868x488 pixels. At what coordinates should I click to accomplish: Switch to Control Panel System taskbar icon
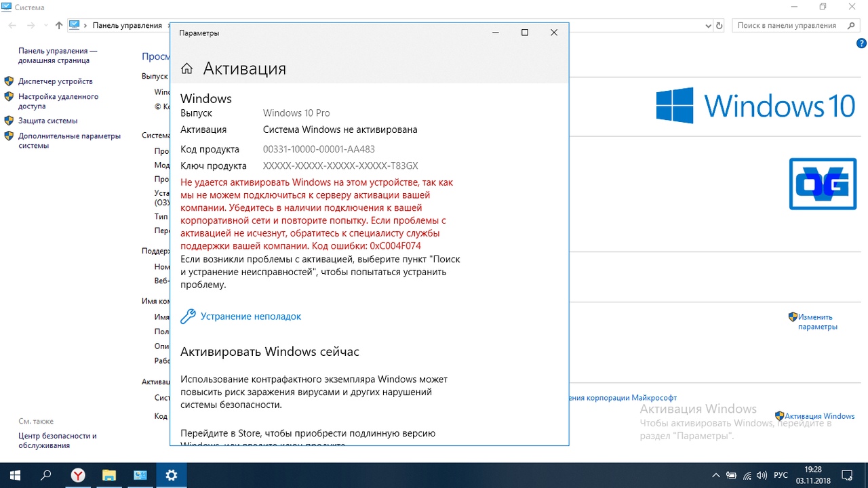pos(140,475)
